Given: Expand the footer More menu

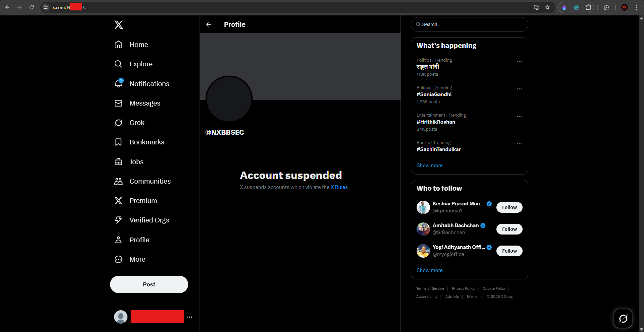Looking at the screenshot, I should coord(474,296).
